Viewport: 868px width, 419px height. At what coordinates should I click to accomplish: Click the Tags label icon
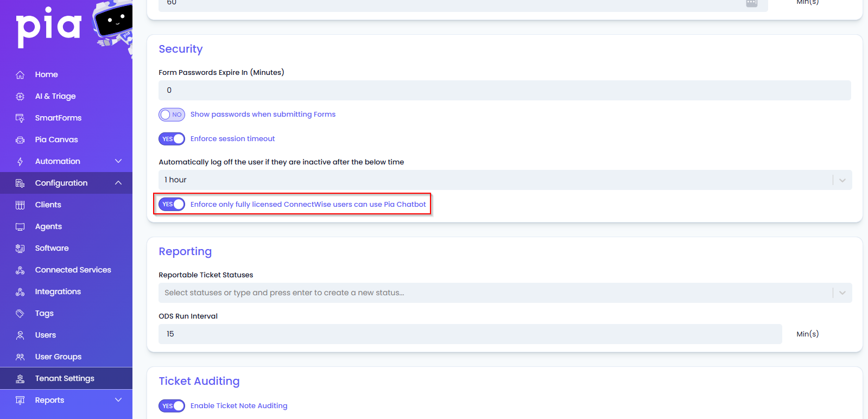(20, 313)
